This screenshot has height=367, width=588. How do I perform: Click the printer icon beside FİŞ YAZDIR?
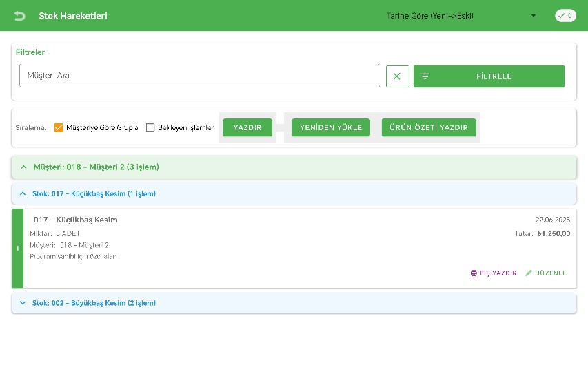(474, 273)
